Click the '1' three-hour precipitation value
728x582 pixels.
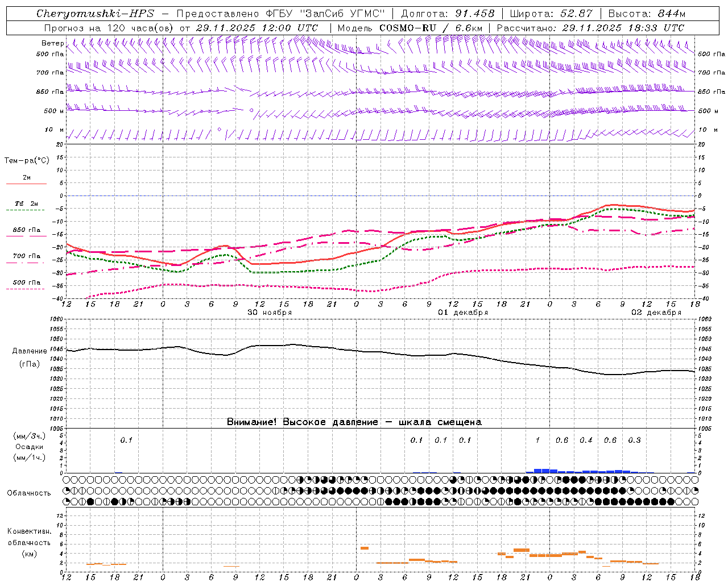[x=537, y=440]
